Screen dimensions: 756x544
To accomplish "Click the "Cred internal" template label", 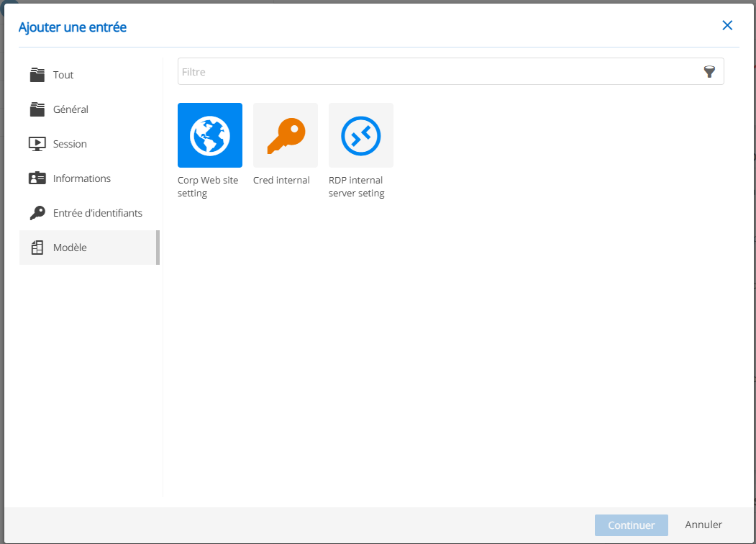I will coord(281,181).
